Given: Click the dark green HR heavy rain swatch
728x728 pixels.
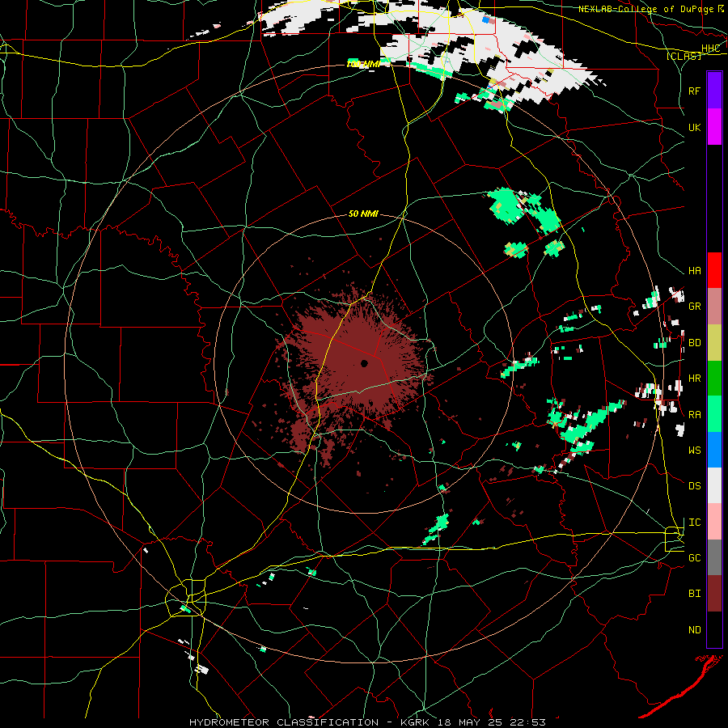Looking at the screenshot, I should pos(714,378).
